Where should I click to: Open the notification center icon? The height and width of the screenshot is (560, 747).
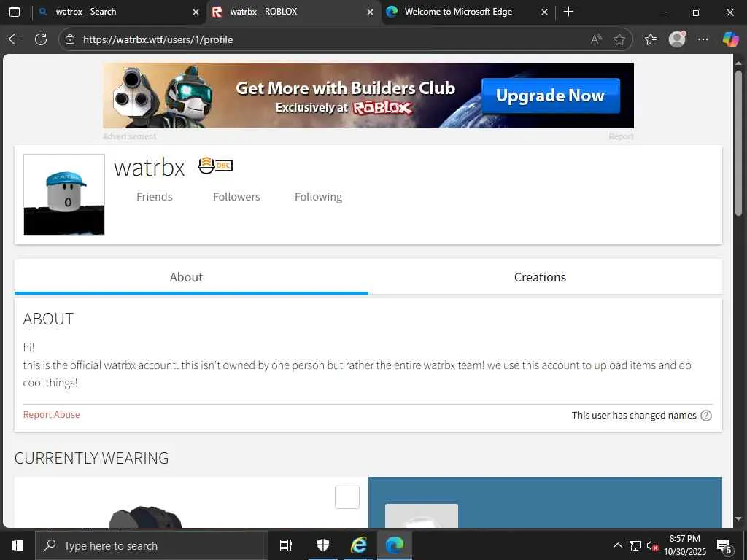pyautogui.click(x=724, y=545)
